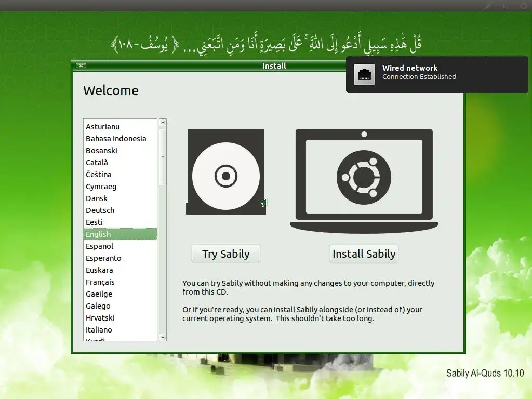Click the Try Sabily button
Screen dimensions: 532x399
[x=225, y=254]
